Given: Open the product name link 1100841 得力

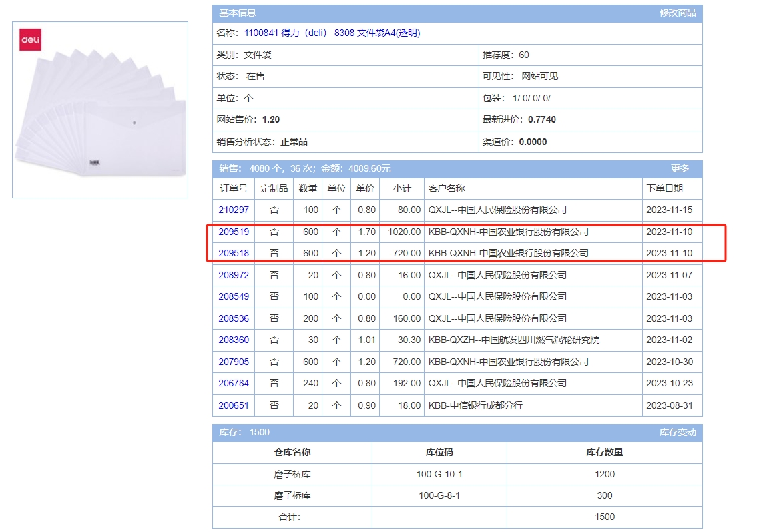Looking at the screenshot, I should point(332,33).
